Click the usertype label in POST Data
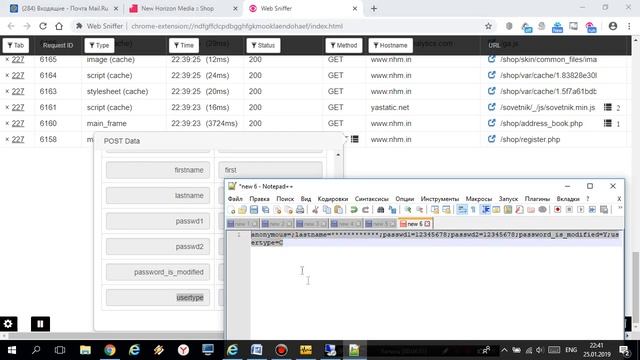The height and width of the screenshot is (360, 640). click(x=190, y=298)
